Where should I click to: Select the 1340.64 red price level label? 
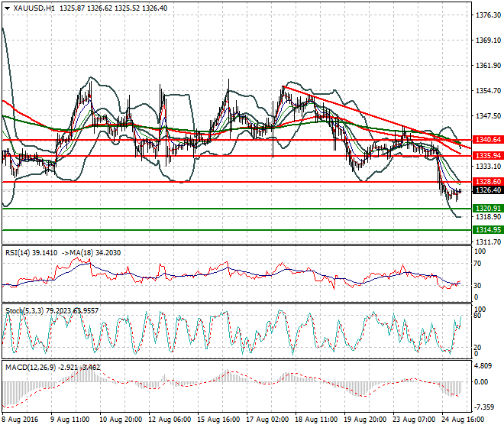point(487,140)
